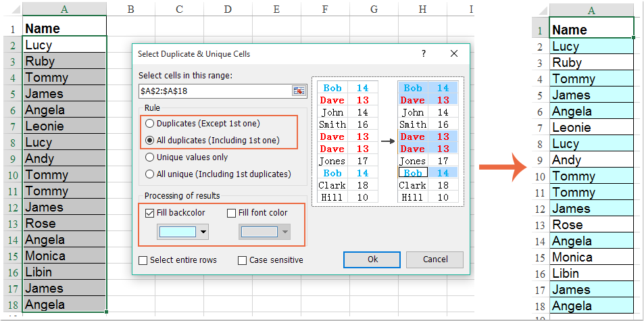Click cell Angela in row 18 of left sheet

tap(64, 304)
